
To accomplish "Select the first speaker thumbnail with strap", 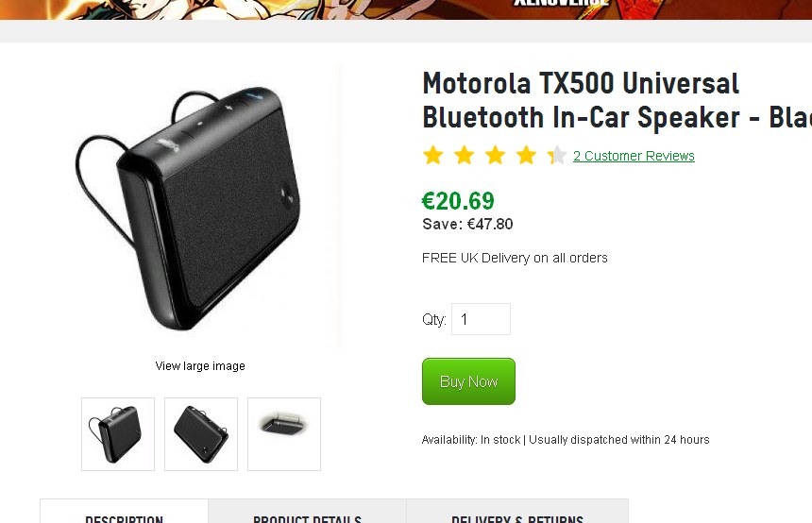I will click(x=118, y=434).
